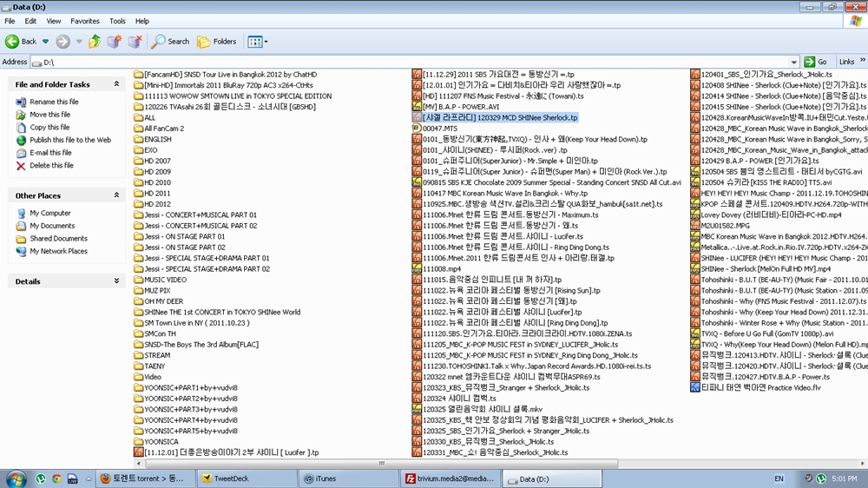Open Shared Documents from Other Places
This screenshot has width=868, height=488.
(59, 239)
